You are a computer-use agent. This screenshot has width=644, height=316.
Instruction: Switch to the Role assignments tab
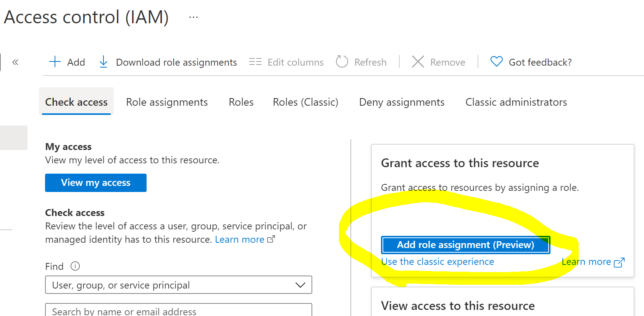pyautogui.click(x=167, y=102)
